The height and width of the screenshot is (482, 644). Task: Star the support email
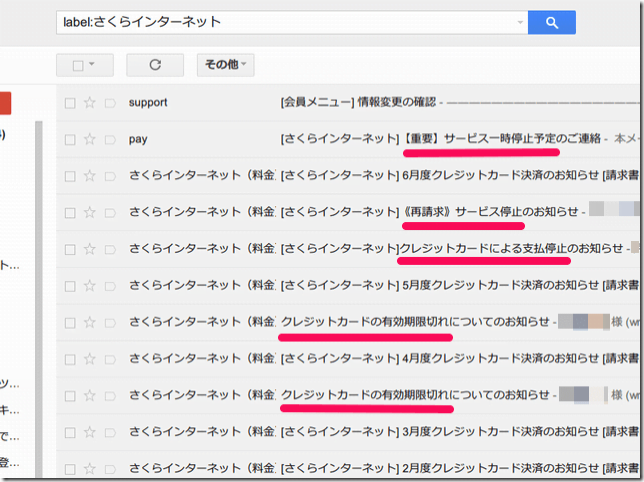89,103
